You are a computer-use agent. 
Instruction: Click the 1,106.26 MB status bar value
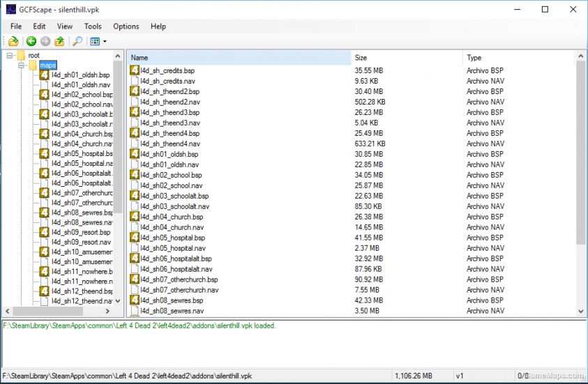(414, 376)
